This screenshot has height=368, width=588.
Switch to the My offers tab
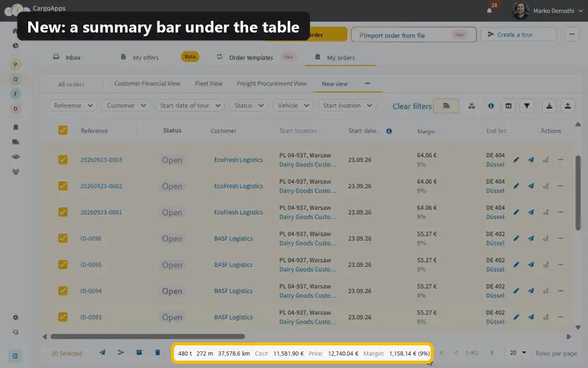click(x=140, y=58)
